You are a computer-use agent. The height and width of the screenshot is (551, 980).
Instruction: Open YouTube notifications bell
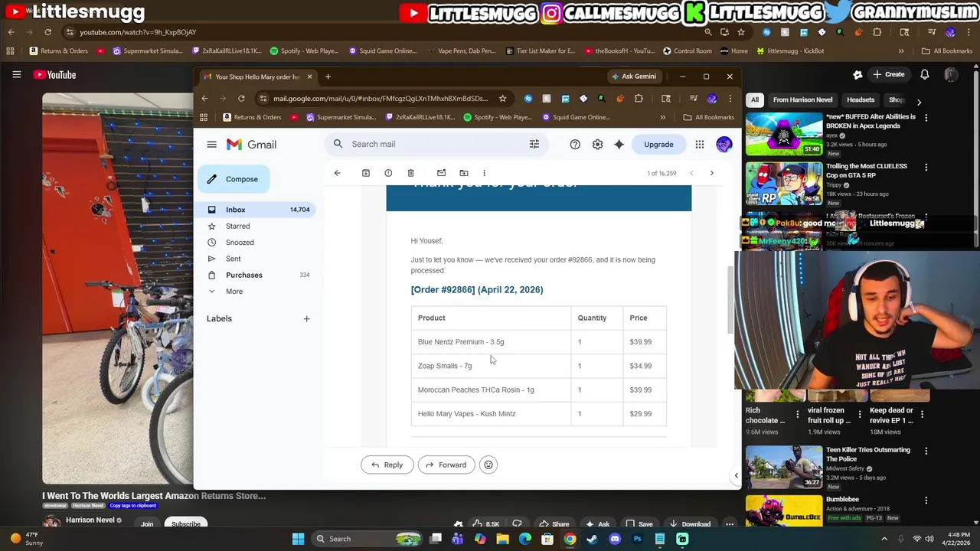tap(924, 74)
